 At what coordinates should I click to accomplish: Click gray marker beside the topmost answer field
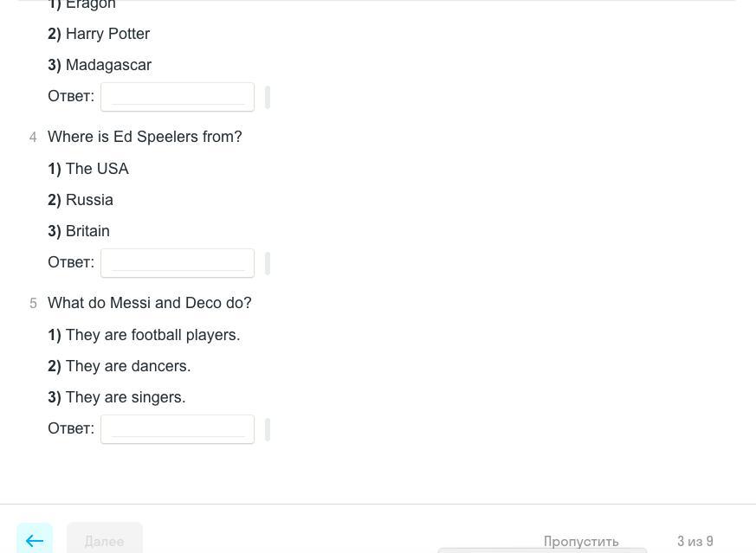(x=268, y=97)
